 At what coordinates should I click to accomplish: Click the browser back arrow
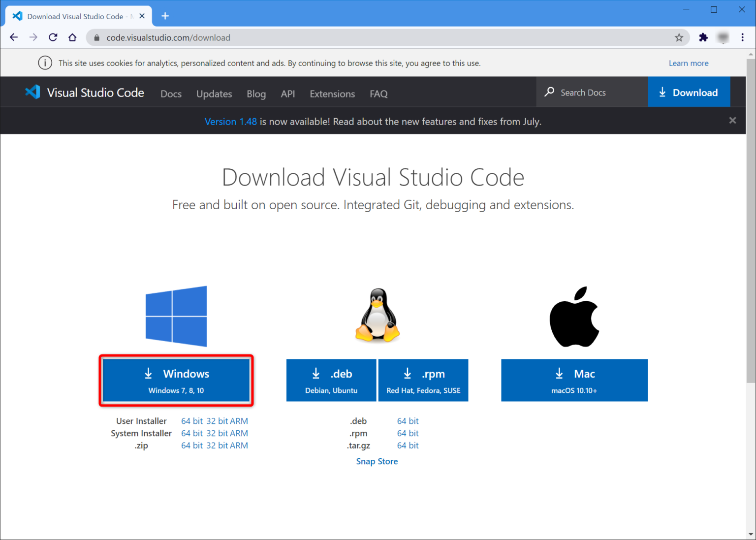pyautogui.click(x=14, y=37)
